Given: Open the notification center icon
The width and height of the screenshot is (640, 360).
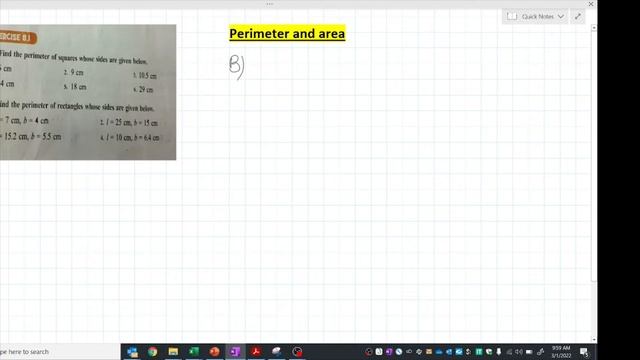Looking at the screenshot, I should click(x=584, y=352).
